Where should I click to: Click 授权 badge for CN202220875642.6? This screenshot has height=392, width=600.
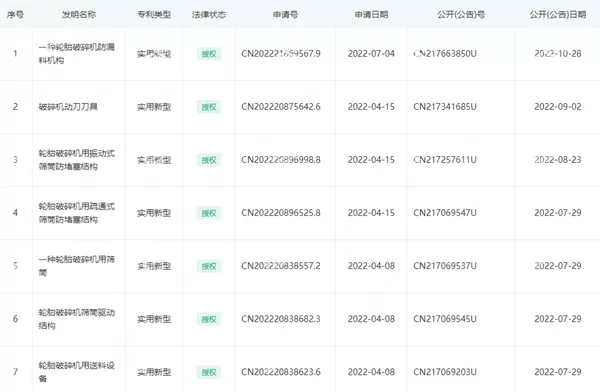209,107
